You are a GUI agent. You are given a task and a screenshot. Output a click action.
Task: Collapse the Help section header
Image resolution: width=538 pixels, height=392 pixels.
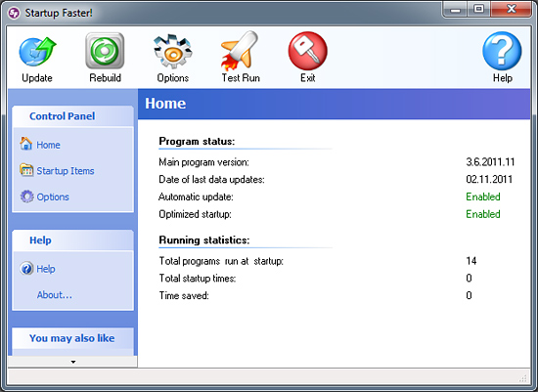click(x=72, y=240)
